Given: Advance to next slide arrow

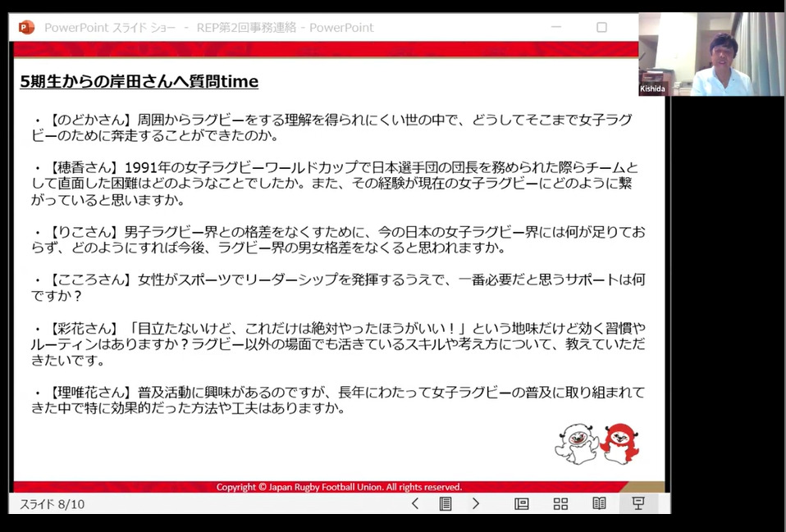Looking at the screenshot, I should (476, 503).
